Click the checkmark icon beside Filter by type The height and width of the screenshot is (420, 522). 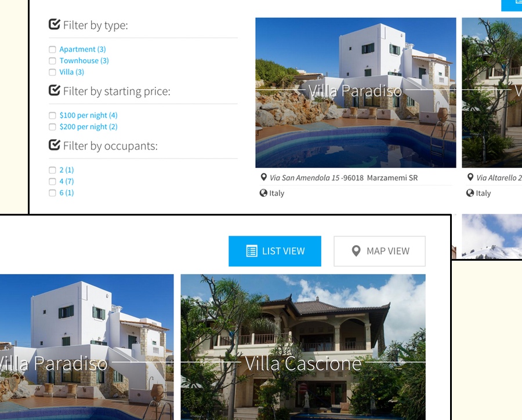click(x=55, y=24)
